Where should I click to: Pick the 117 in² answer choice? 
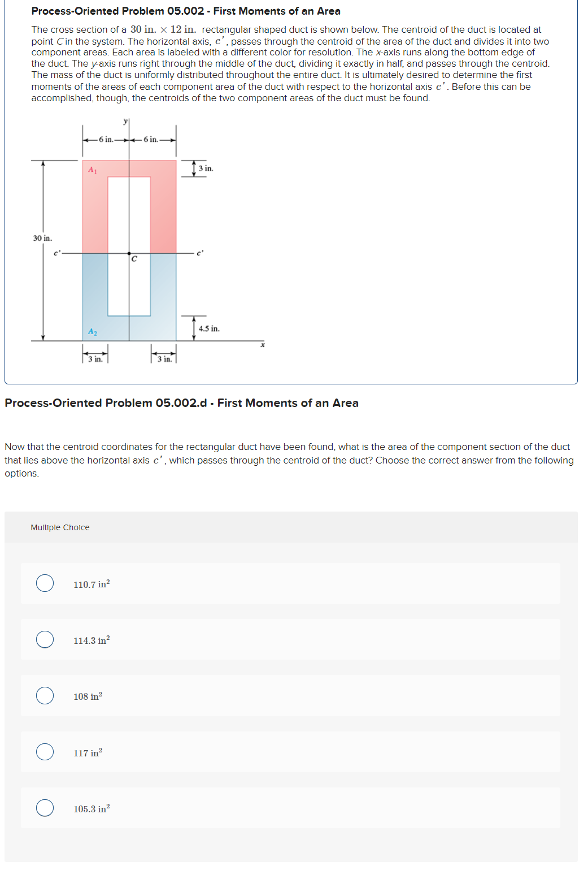(x=46, y=753)
